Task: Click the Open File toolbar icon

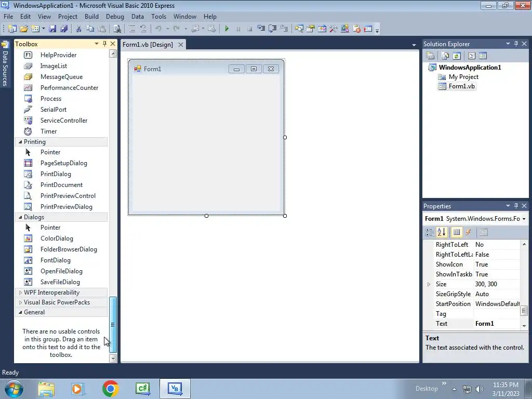Action: coord(24,29)
